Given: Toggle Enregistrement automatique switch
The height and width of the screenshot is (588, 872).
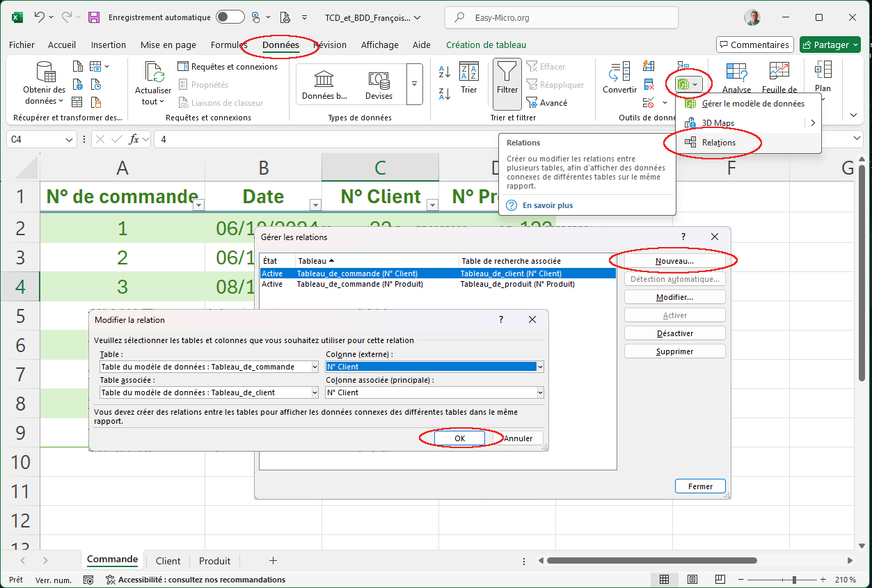Looking at the screenshot, I should pyautogui.click(x=230, y=17).
